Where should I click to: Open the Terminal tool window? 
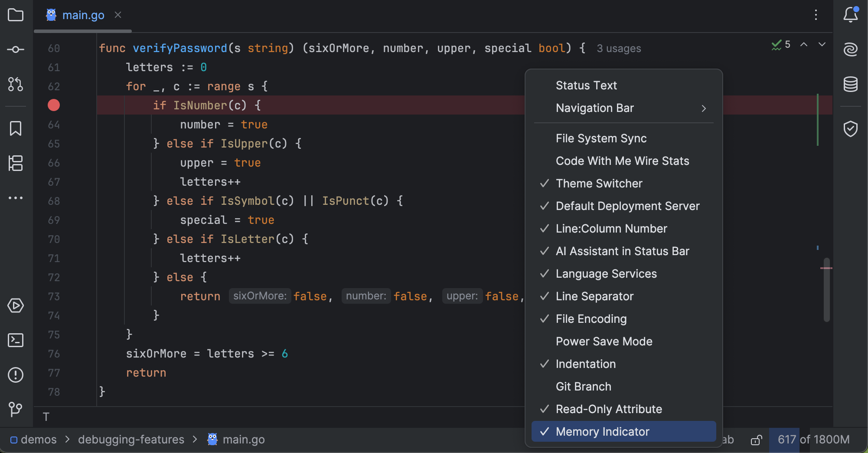coord(16,340)
